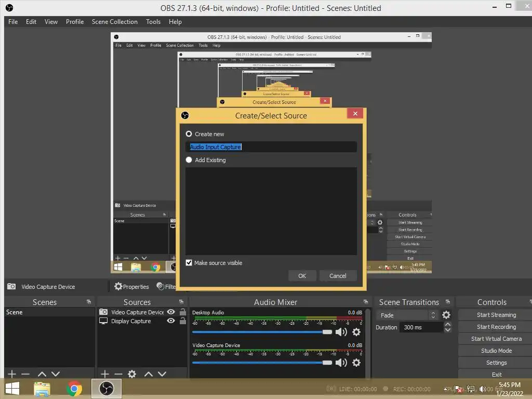Screen dimensions: 532x399
Task: Open transition properties gear icon
Action: (x=446, y=315)
